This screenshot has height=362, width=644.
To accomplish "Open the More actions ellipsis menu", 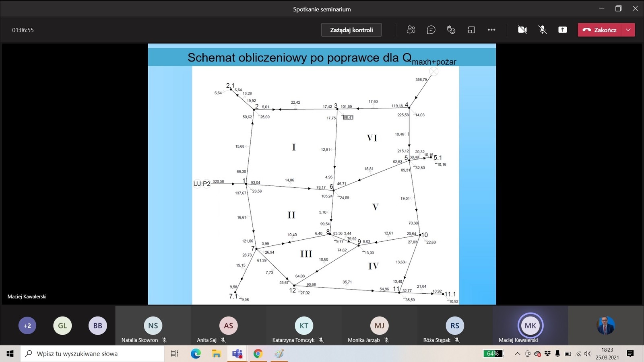I will pyautogui.click(x=491, y=30).
